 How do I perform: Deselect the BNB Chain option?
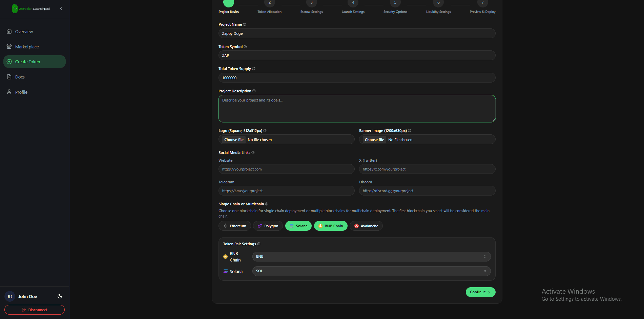coord(331,226)
